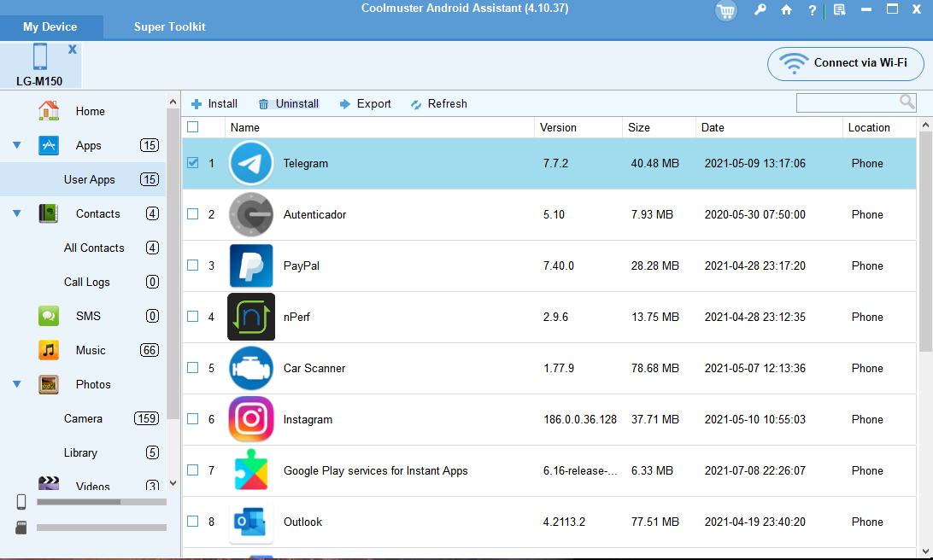This screenshot has width=933, height=560.
Task: Collapse the Photos tree section
Action: point(17,385)
